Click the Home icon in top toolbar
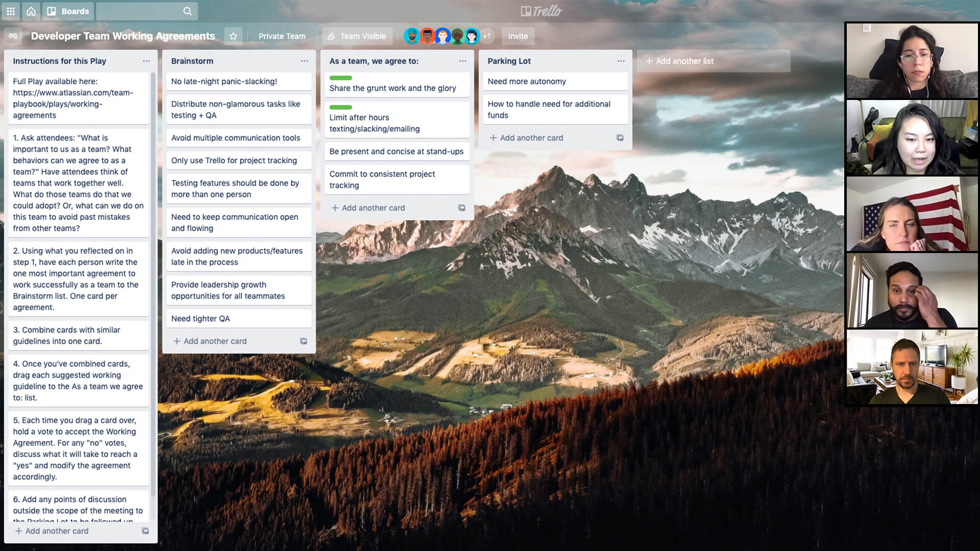Viewport: 980px width, 551px height. pyautogui.click(x=31, y=11)
